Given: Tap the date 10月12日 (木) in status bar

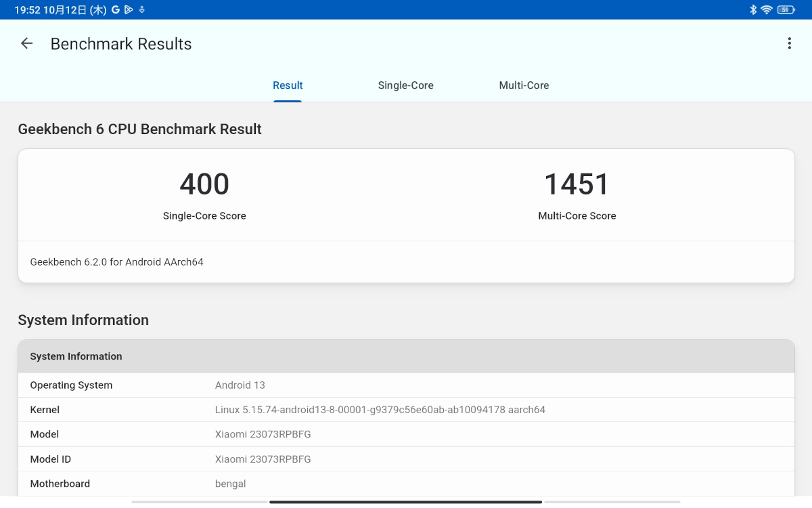Looking at the screenshot, I should tap(75, 9).
